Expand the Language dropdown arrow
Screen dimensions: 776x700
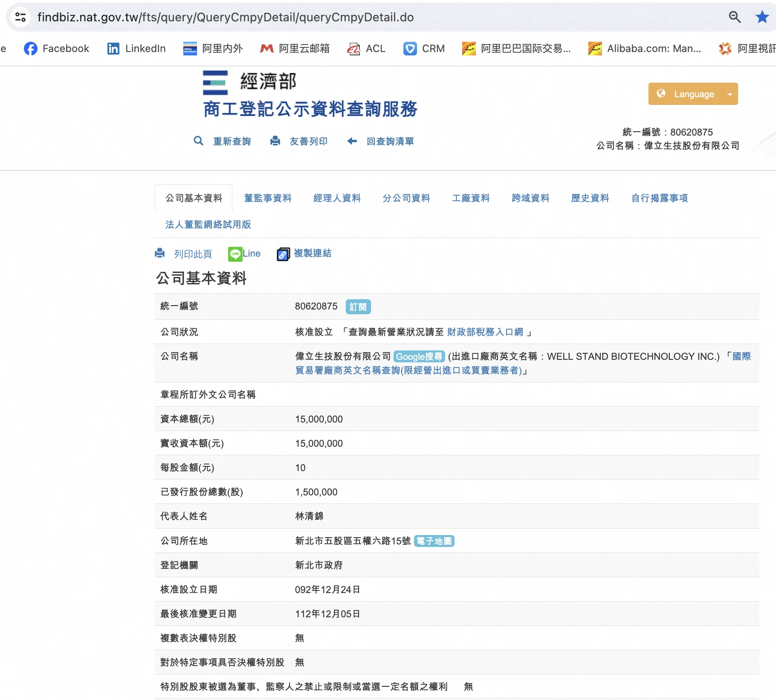(730, 94)
